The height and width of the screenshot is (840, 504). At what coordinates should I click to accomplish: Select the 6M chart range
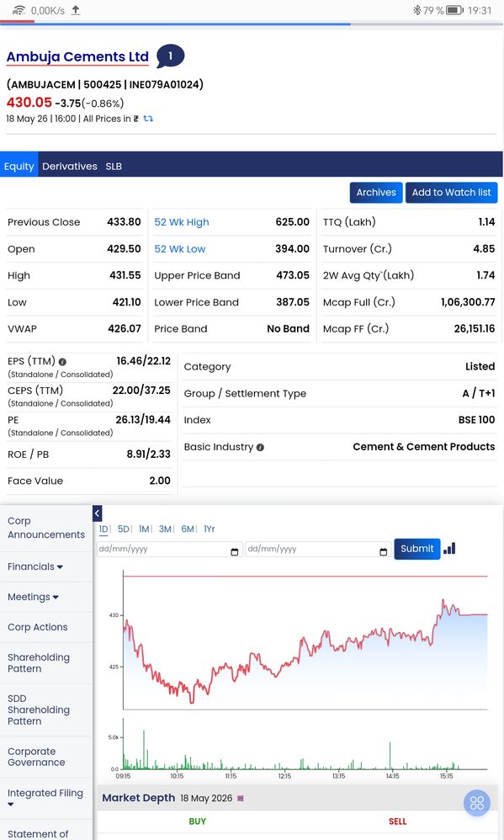coord(188,529)
